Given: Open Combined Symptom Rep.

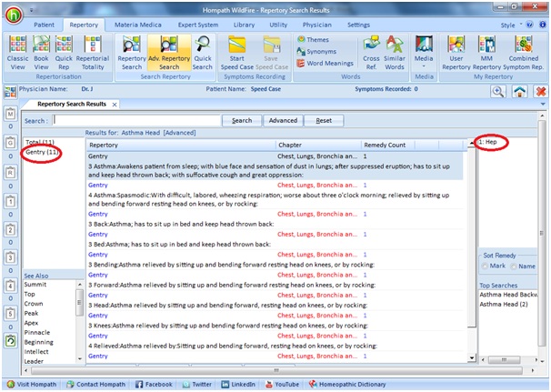Looking at the screenshot, I should click(x=523, y=53).
